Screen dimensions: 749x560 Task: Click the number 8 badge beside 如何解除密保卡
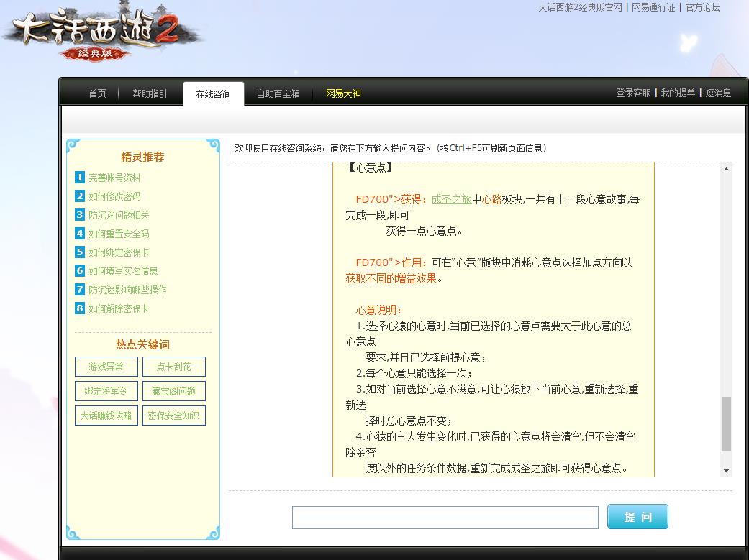point(80,308)
